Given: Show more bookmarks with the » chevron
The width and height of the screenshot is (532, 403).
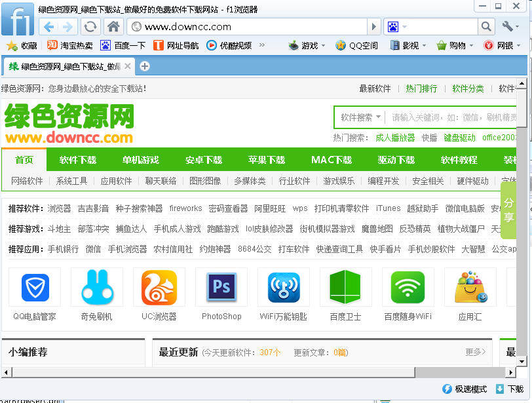Looking at the screenshot, I should coord(262,45).
